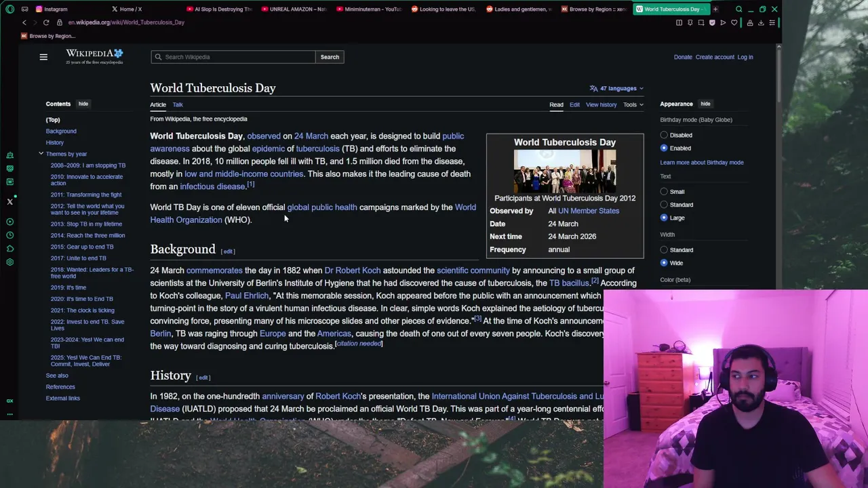Screen dimensions: 868x488
Task: Select Large text size radio
Action: point(664,218)
